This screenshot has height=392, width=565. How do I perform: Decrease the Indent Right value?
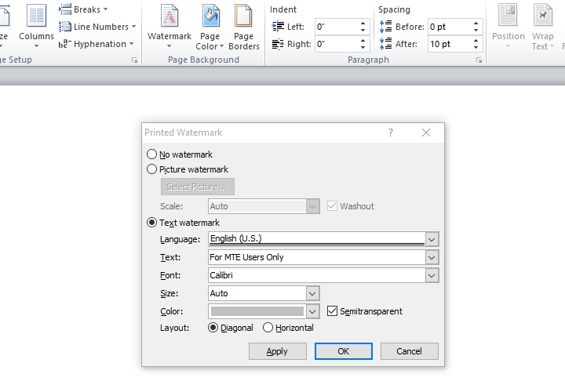pos(363,48)
